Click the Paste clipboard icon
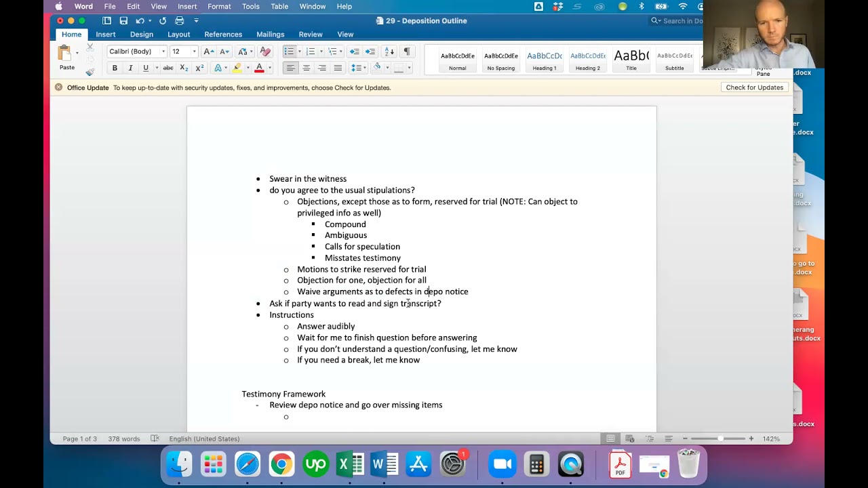Screen dimensions: 868x488 click(65, 53)
